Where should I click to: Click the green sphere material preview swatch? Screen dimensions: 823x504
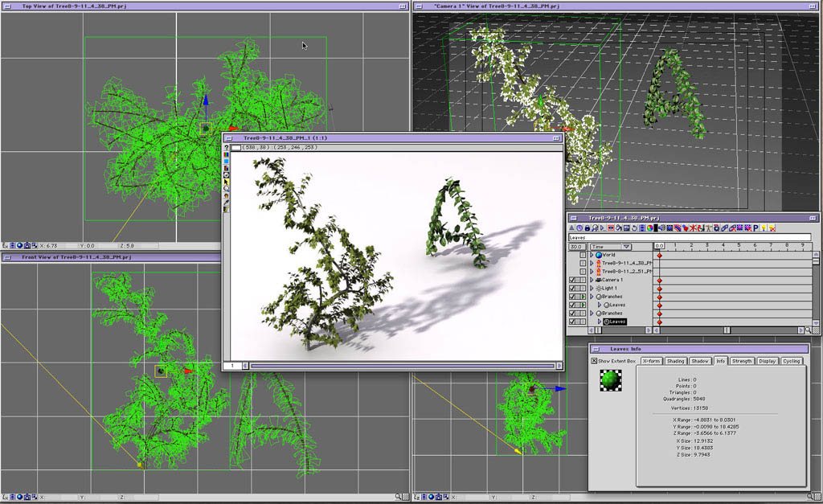612,380
